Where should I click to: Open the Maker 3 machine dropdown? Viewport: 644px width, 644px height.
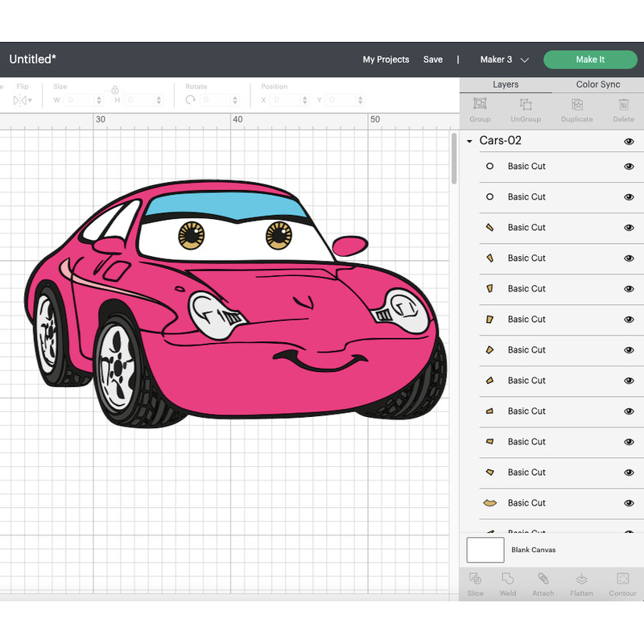tap(503, 60)
